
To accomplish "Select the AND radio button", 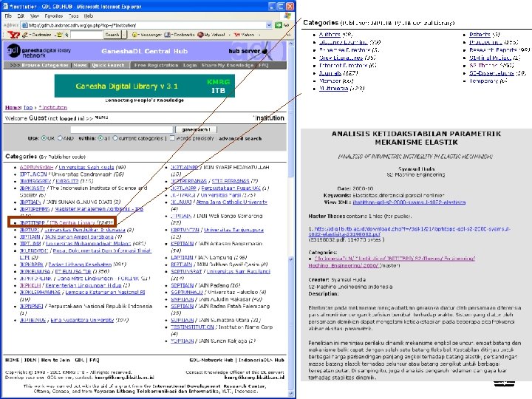I will 60,138.
